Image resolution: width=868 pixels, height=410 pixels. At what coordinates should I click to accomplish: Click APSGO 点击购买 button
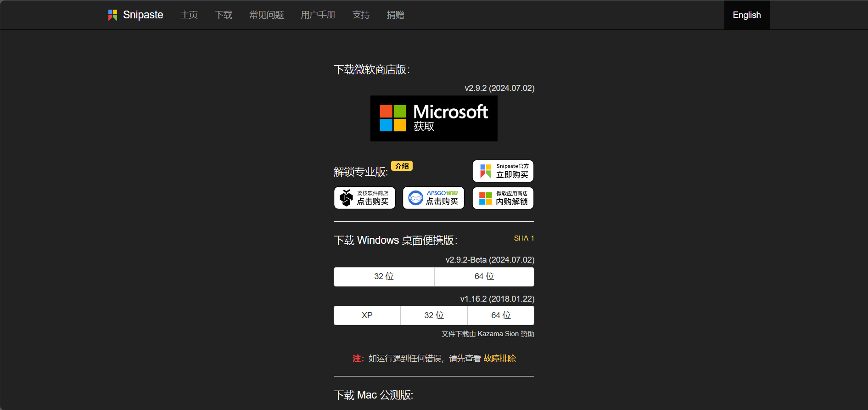(x=433, y=198)
